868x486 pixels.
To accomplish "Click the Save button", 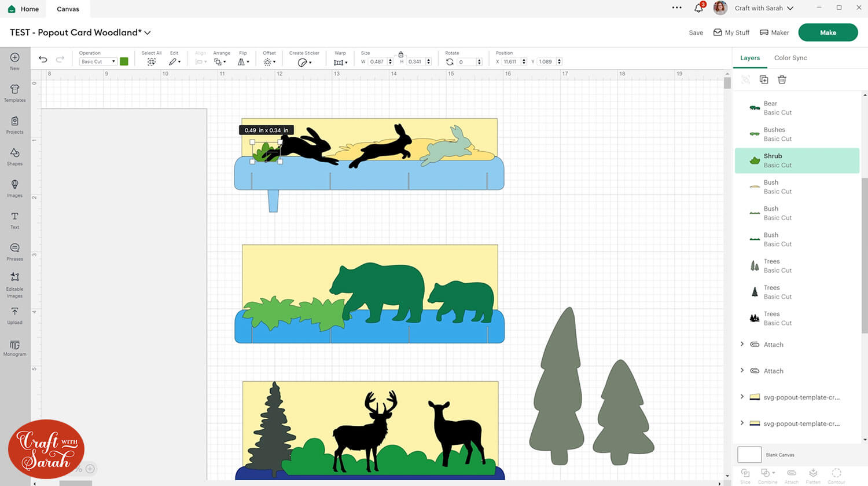I will coord(696,33).
